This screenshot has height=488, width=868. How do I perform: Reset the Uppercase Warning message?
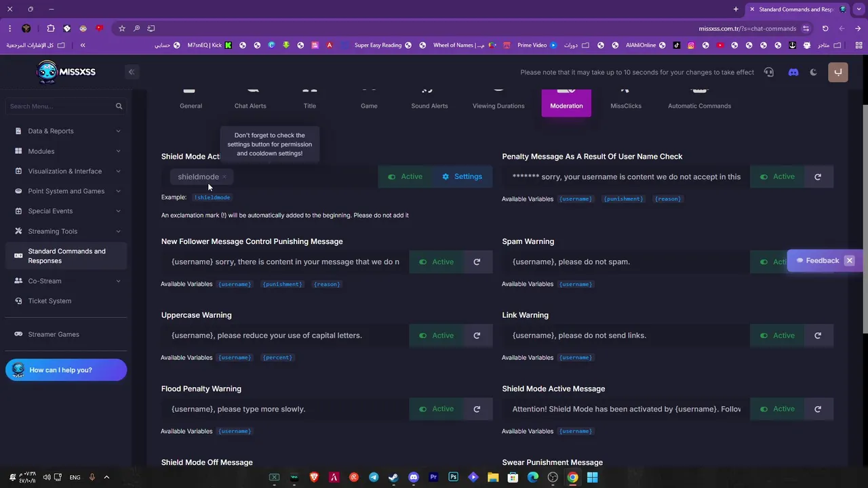[477, 335]
